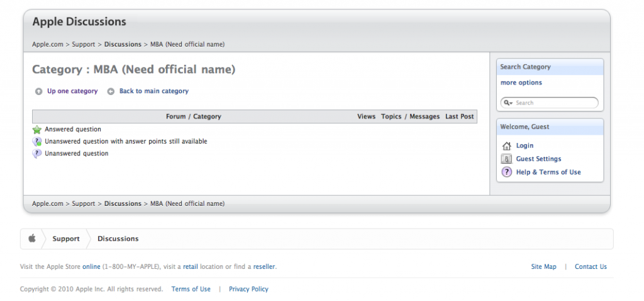The height and width of the screenshot is (301, 644).
Task: Select Discussions in the footer navigation bar
Action: pos(118,239)
